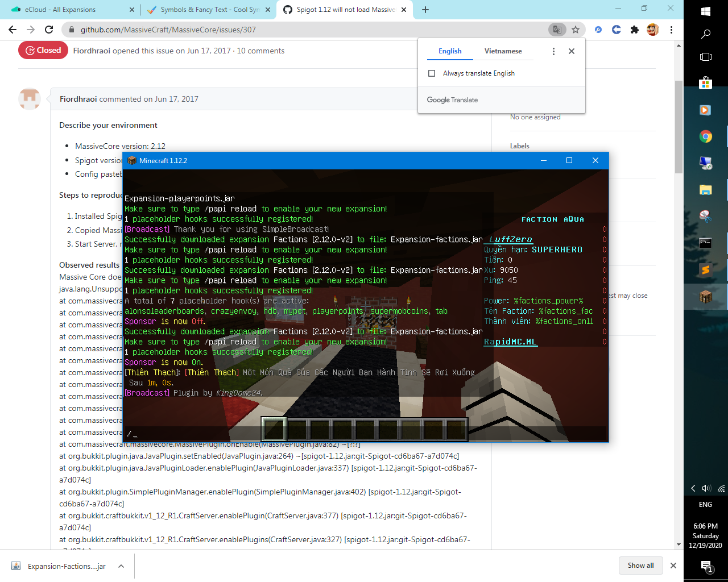Close the Chrome downloads bar
The width and height of the screenshot is (728, 582).
point(673,566)
